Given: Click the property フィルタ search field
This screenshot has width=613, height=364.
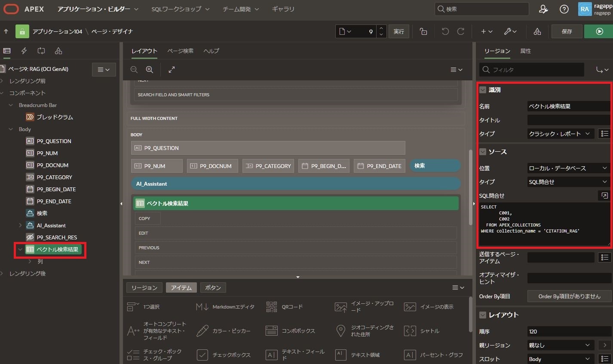Looking at the screenshot, I should click(x=532, y=70).
